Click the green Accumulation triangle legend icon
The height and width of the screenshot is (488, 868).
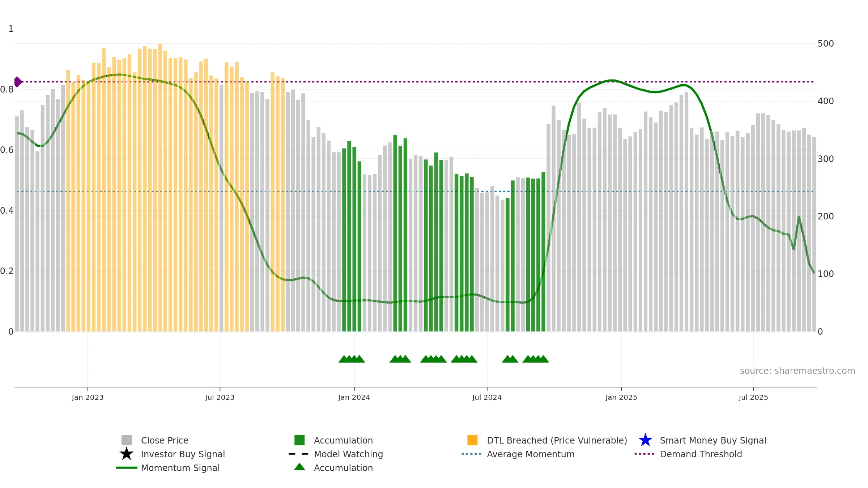(x=299, y=467)
